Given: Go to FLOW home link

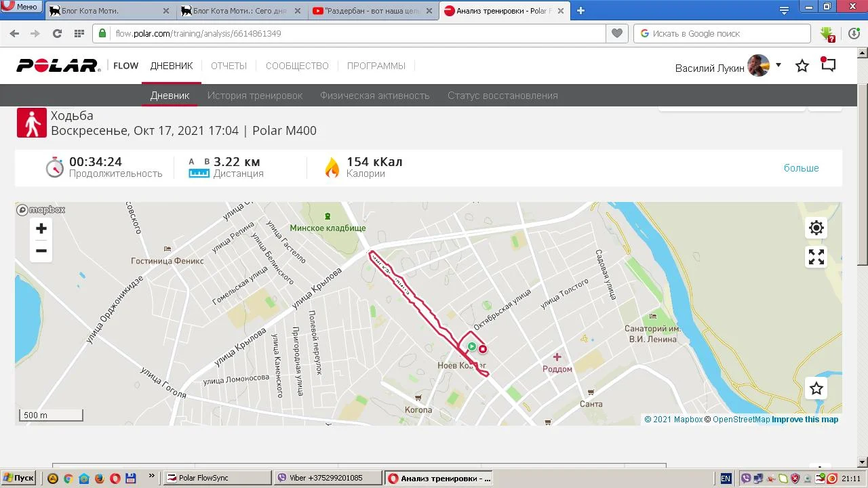Looking at the screenshot, I should [x=125, y=66].
